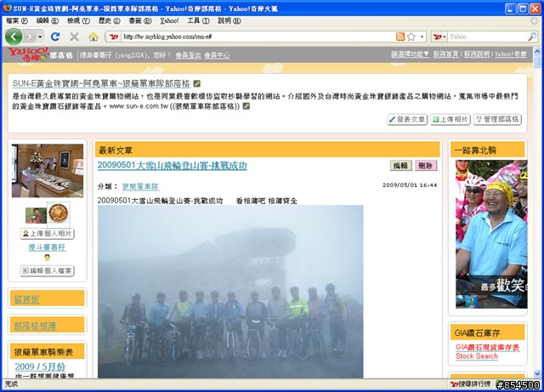
Task: Click 2009/05/01 16:44 post timestamp
Action: tap(410, 185)
